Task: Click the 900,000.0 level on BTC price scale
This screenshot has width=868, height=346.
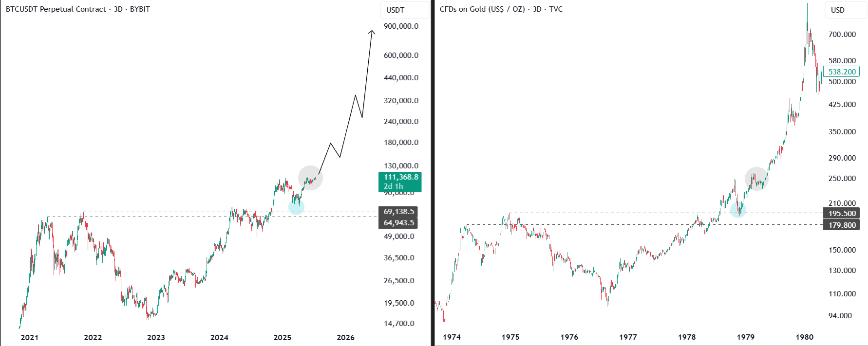Action: (401, 26)
